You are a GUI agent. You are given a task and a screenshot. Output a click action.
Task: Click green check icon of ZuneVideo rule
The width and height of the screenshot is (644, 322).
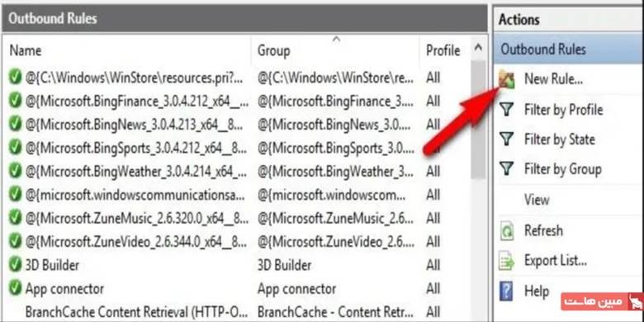click(x=15, y=241)
